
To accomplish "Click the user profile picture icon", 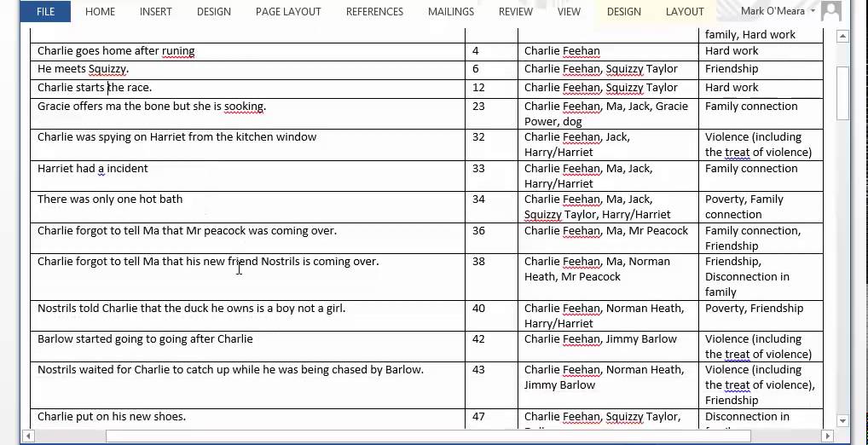I will (831, 11).
